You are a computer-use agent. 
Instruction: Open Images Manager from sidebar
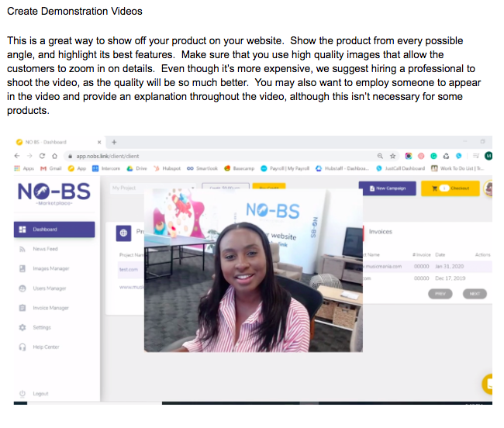tap(50, 268)
